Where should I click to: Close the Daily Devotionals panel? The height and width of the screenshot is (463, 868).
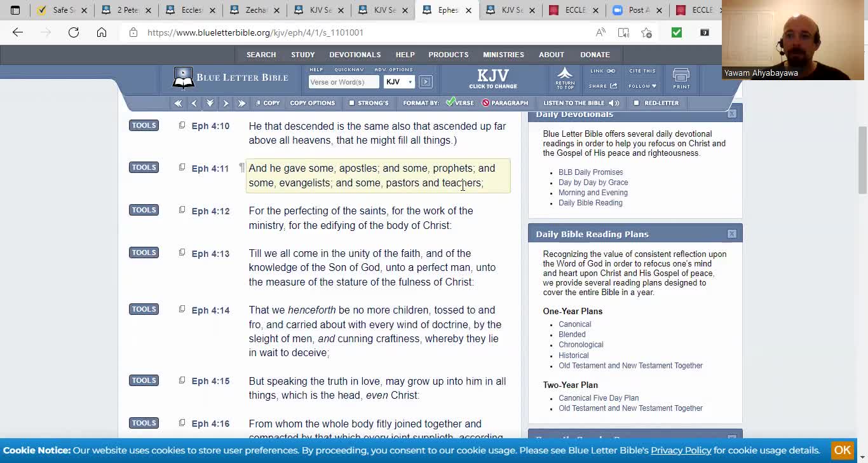point(732,114)
